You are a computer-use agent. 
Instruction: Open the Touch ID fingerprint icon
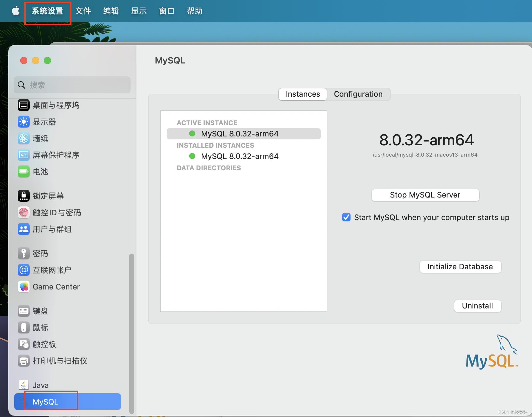pos(24,212)
